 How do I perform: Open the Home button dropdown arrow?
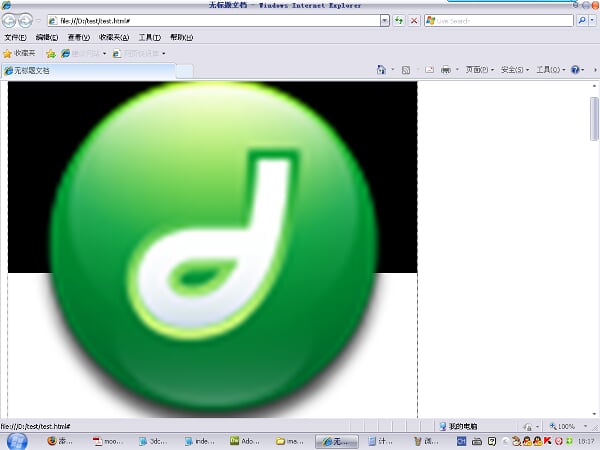pyautogui.click(x=393, y=70)
